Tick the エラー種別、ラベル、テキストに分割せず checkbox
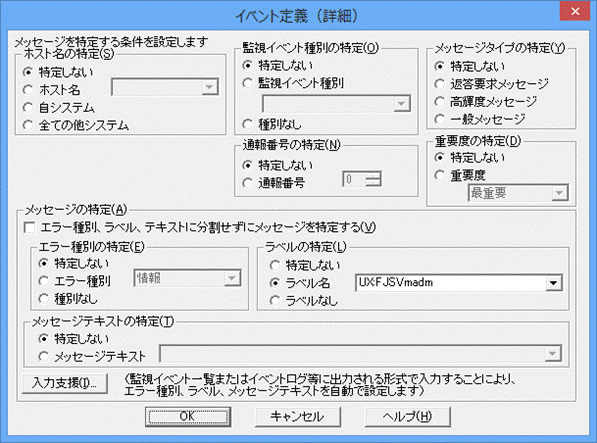 coord(29,228)
